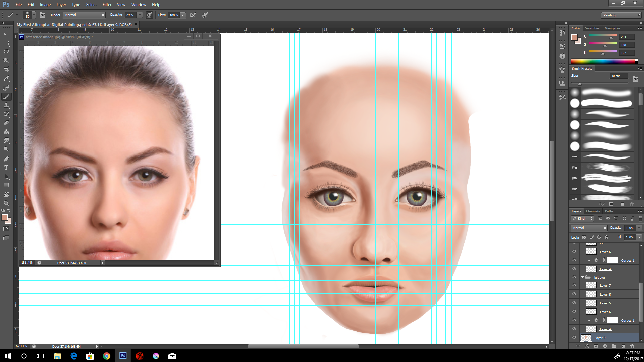Open the Brush Preset picker arrow
This screenshot has width=644, height=362.
point(34,15)
